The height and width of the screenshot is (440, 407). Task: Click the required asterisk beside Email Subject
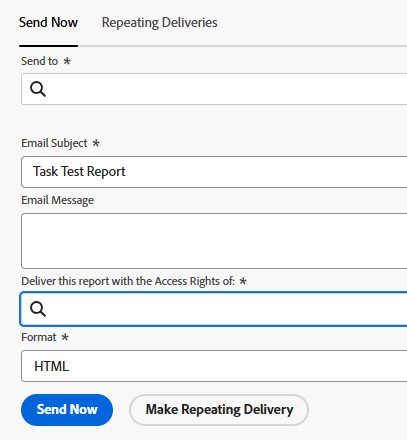96,143
